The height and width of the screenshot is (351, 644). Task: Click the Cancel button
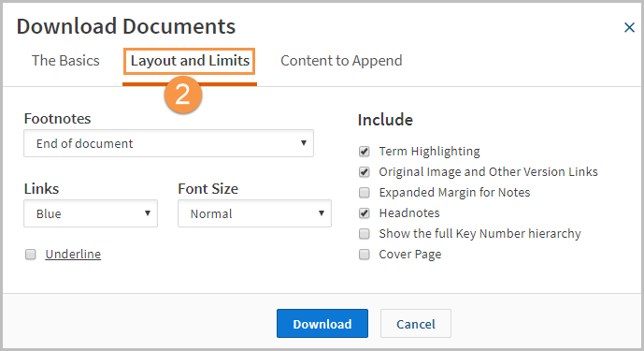416,324
